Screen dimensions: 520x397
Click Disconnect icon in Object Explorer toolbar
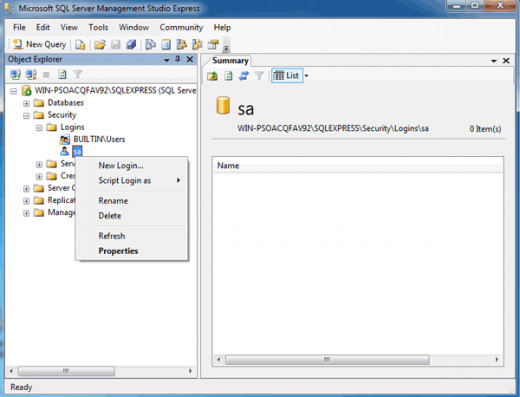31,74
